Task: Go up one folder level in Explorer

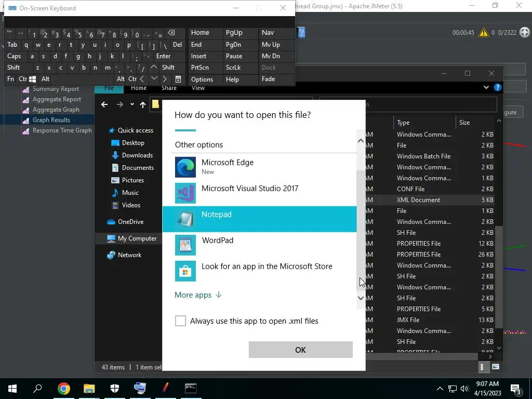Action: [143, 105]
